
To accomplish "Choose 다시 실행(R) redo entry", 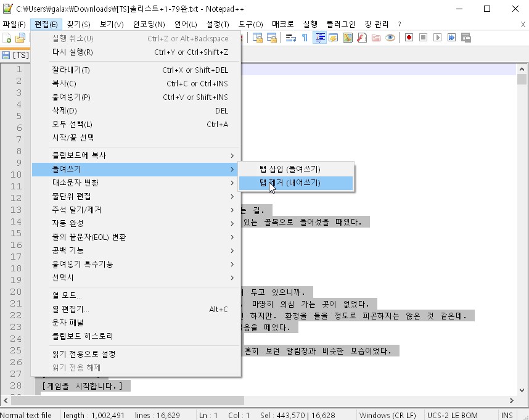I will point(136,52).
